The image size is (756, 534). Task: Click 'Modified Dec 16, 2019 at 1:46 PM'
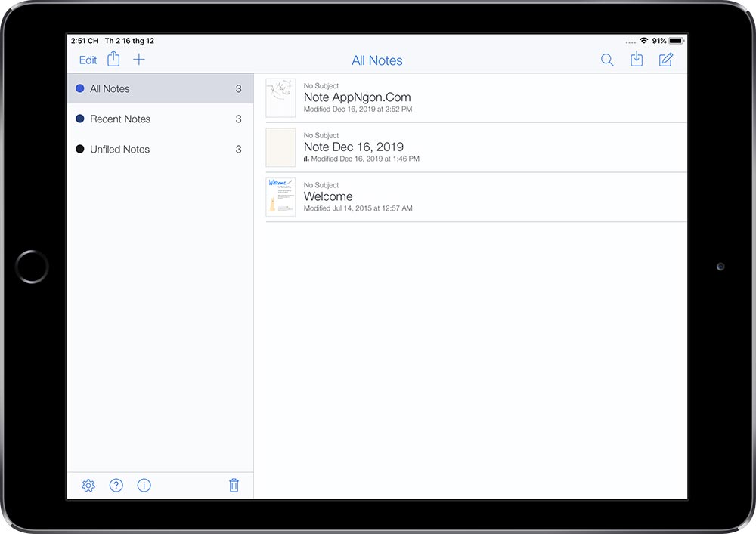365,159
